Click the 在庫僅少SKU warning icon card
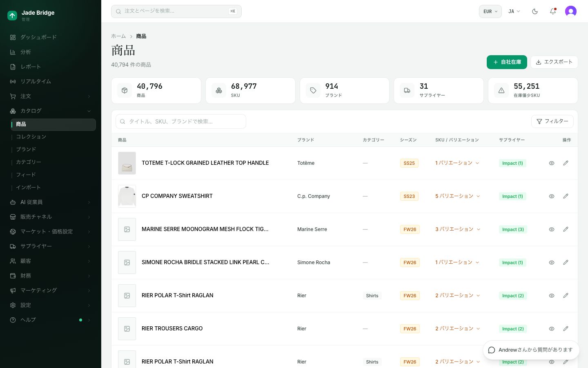The image size is (588, 368). [501, 90]
